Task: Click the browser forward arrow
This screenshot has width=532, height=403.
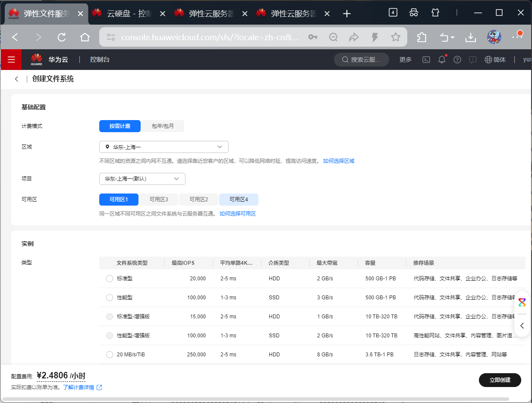Action: [38, 38]
